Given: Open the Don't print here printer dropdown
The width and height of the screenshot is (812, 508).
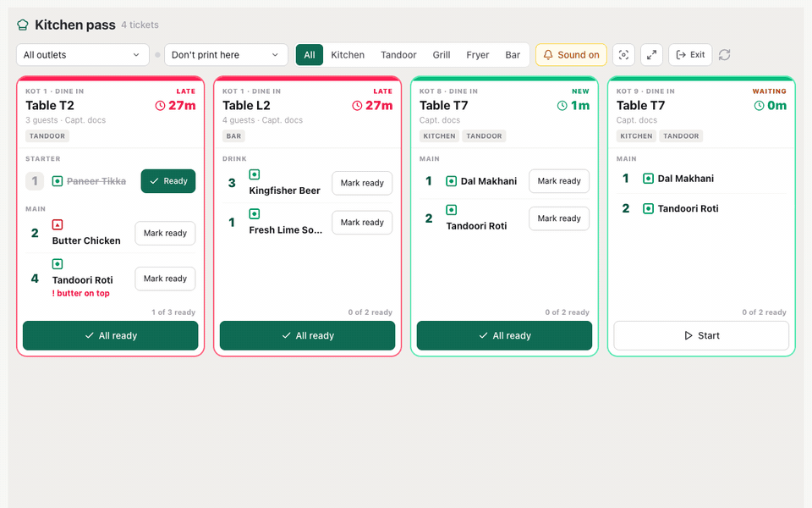Looking at the screenshot, I should 227,55.
